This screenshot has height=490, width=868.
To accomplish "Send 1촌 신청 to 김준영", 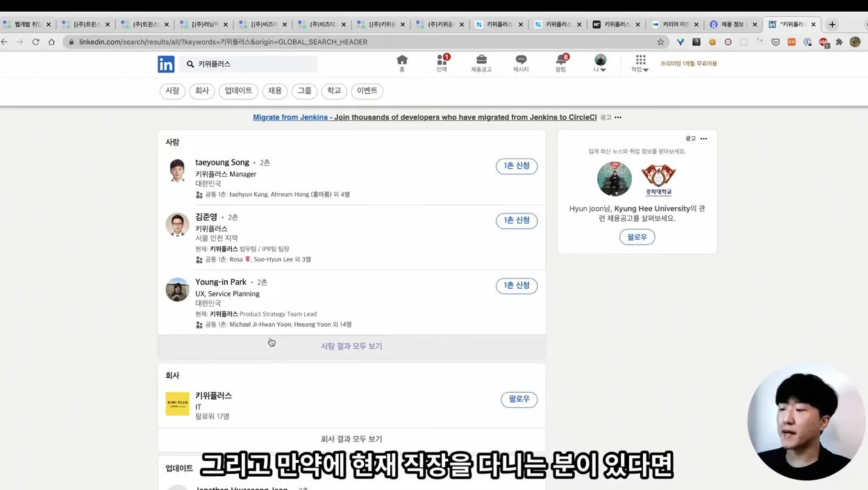I will 517,221.
